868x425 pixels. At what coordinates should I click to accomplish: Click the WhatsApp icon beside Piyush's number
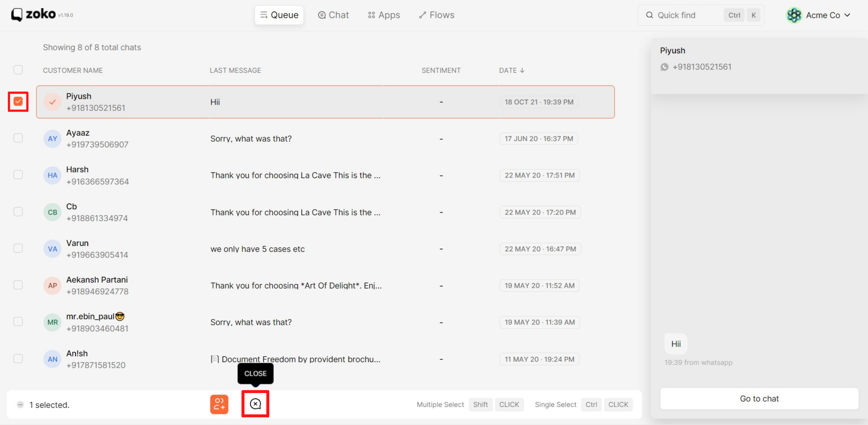coord(664,67)
